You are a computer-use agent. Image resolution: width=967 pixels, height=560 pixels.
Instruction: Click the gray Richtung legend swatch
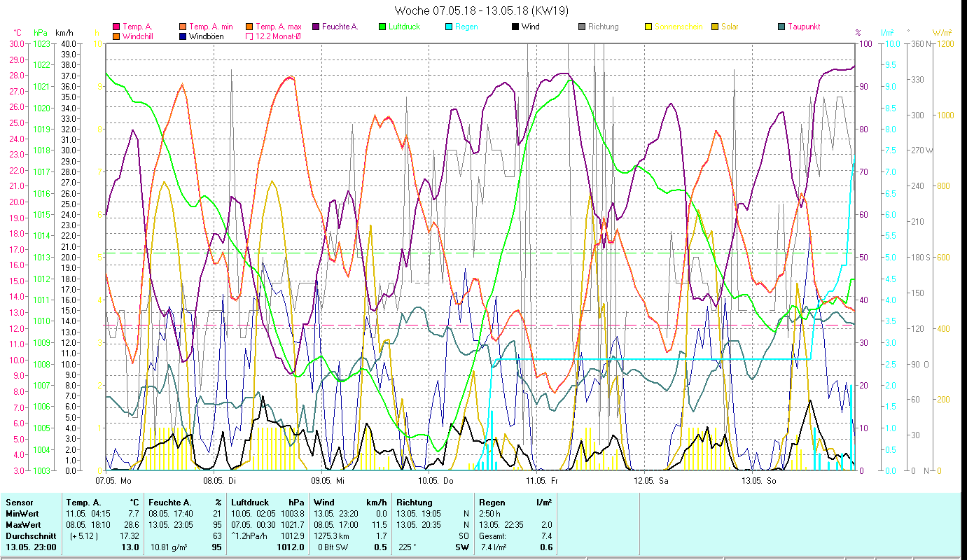point(582,27)
